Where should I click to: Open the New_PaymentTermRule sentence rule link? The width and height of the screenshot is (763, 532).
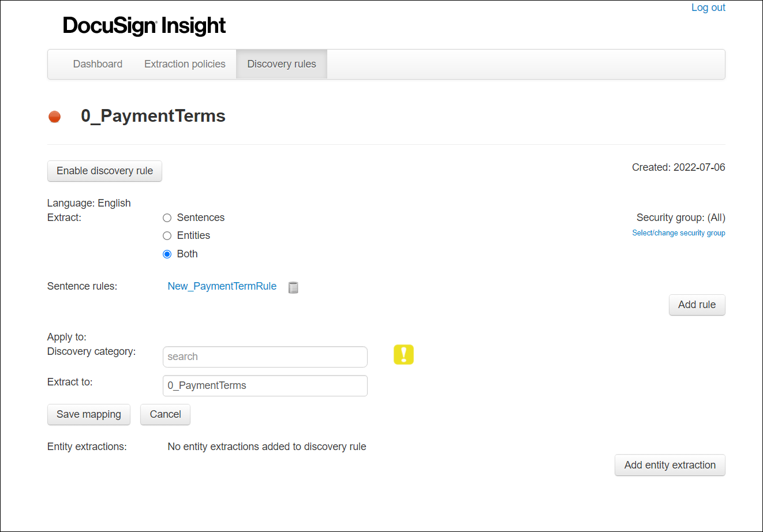click(x=222, y=286)
